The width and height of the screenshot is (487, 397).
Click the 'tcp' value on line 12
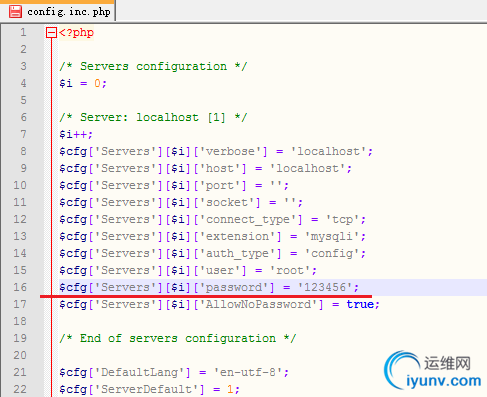click(343, 219)
